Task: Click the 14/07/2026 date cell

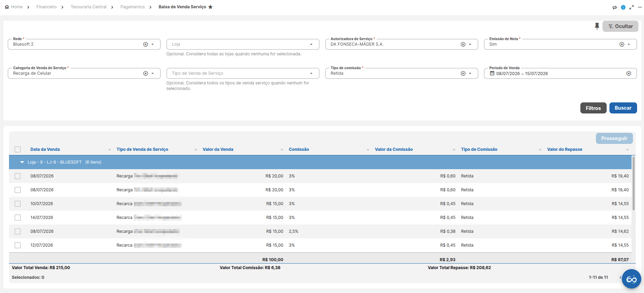Action: (42, 218)
